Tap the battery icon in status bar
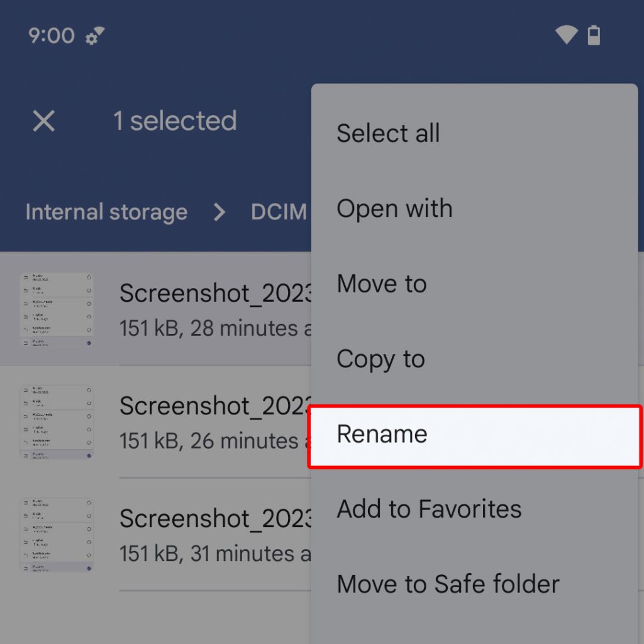Viewport: 644px width, 644px height. 594,35
